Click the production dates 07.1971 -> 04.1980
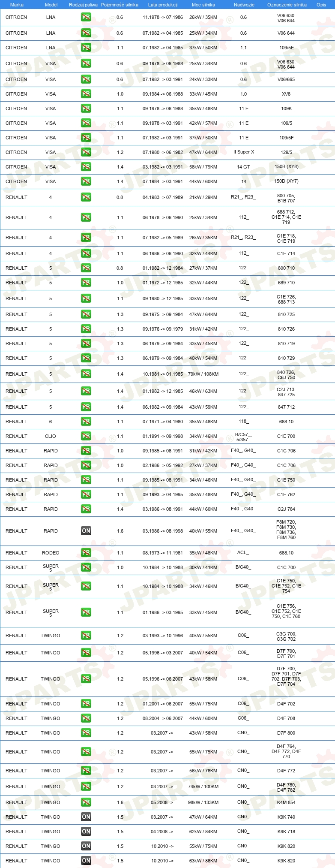The height and width of the screenshot is (868, 335). click(163, 422)
